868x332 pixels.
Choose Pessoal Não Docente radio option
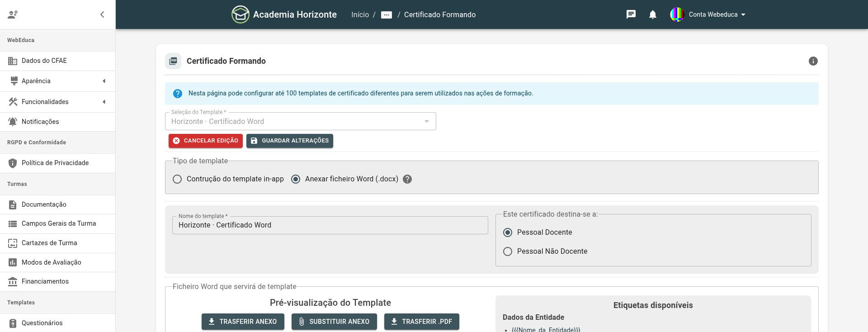[508, 251]
